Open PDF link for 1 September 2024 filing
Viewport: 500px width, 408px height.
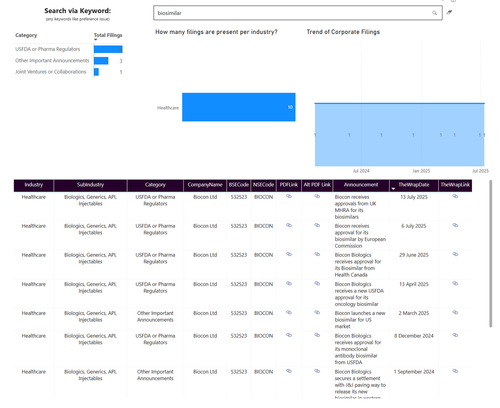(289, 371)
